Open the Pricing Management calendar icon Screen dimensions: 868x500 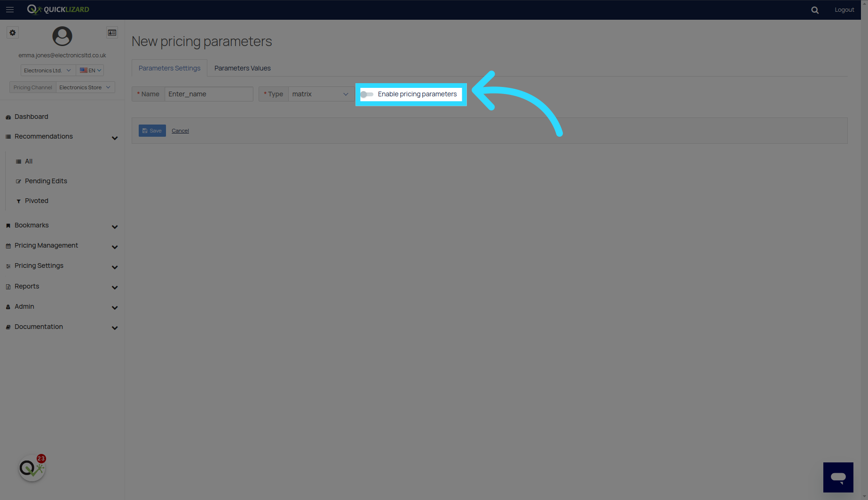(8, 245)
